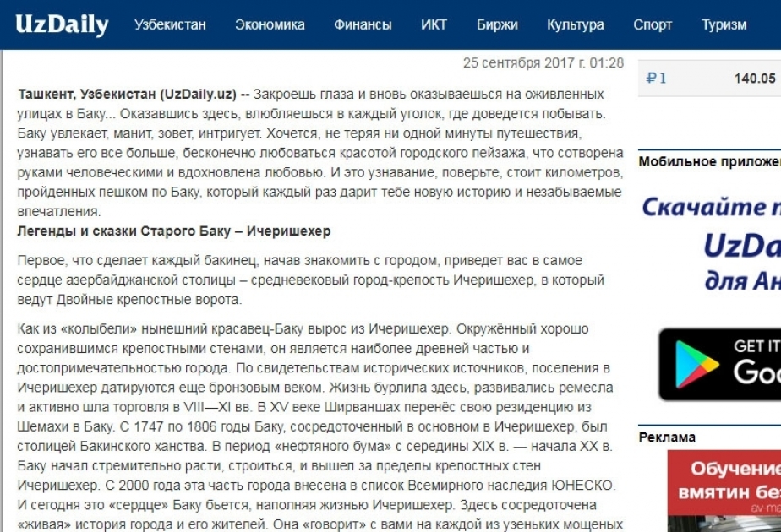This screenshot has width=781, height=532.
Task: Click the paragraph starting with Как из «колыбели»
Action: coord(320,426)
